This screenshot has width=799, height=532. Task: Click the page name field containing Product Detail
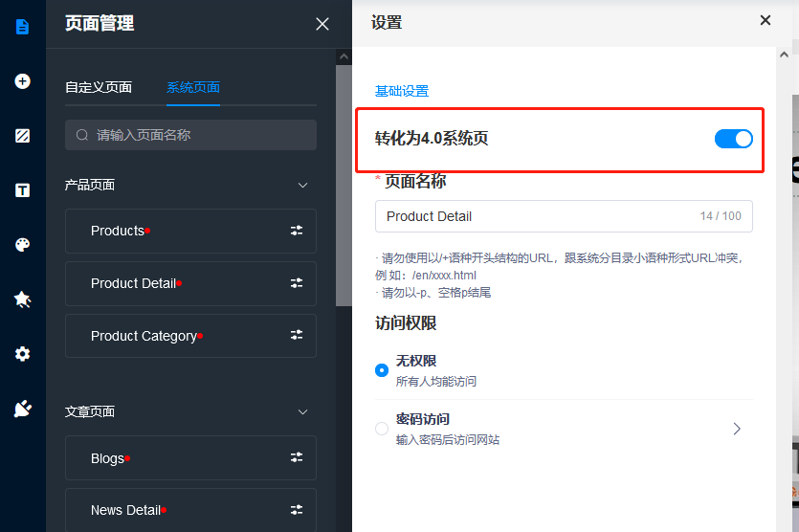(x=536, y=216)
